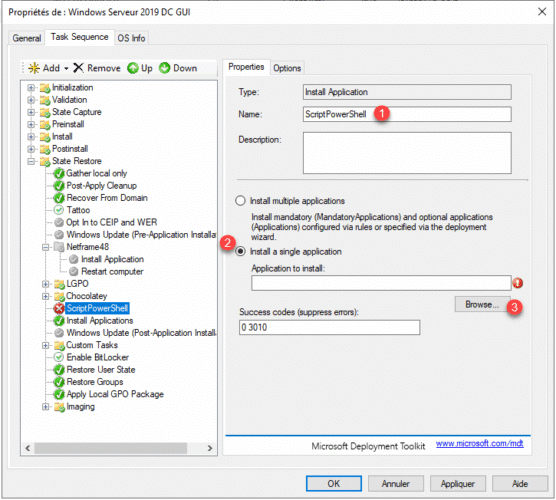
Task: Collapse the State Restore node
Action: pyautogui.click(x=31, y=161)
